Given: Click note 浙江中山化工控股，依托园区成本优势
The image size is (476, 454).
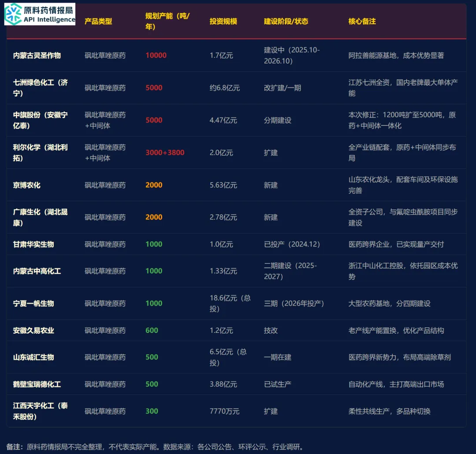Looking at the screenshot, I should 403,271.
